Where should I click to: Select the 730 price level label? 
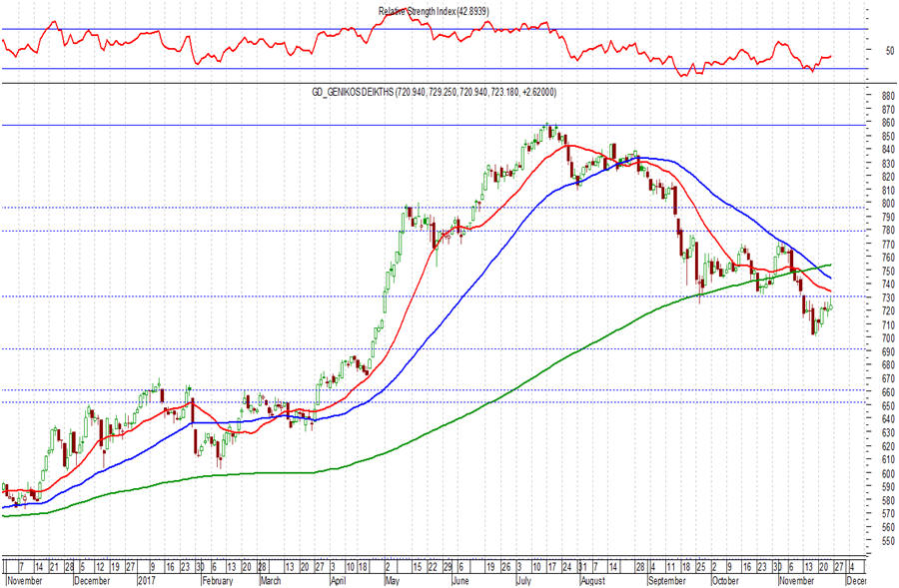pyautogui.click(x=888, y=298)
